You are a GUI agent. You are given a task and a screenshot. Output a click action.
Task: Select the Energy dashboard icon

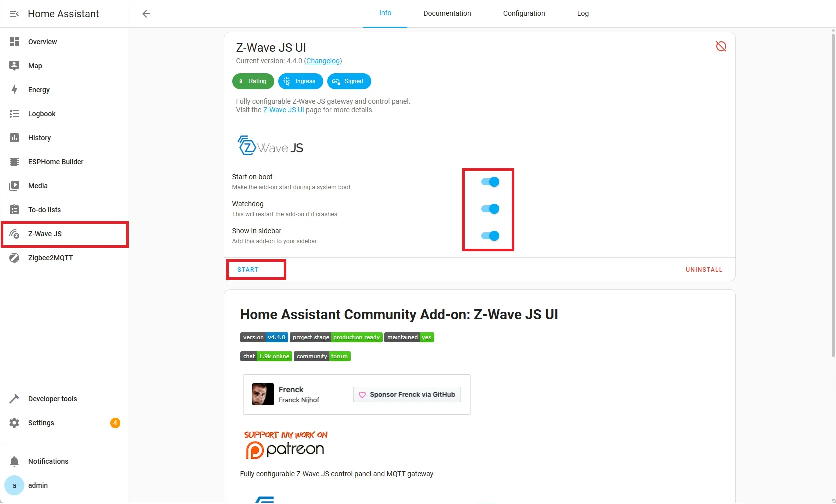pyautogui.click(x=15, y=90)
